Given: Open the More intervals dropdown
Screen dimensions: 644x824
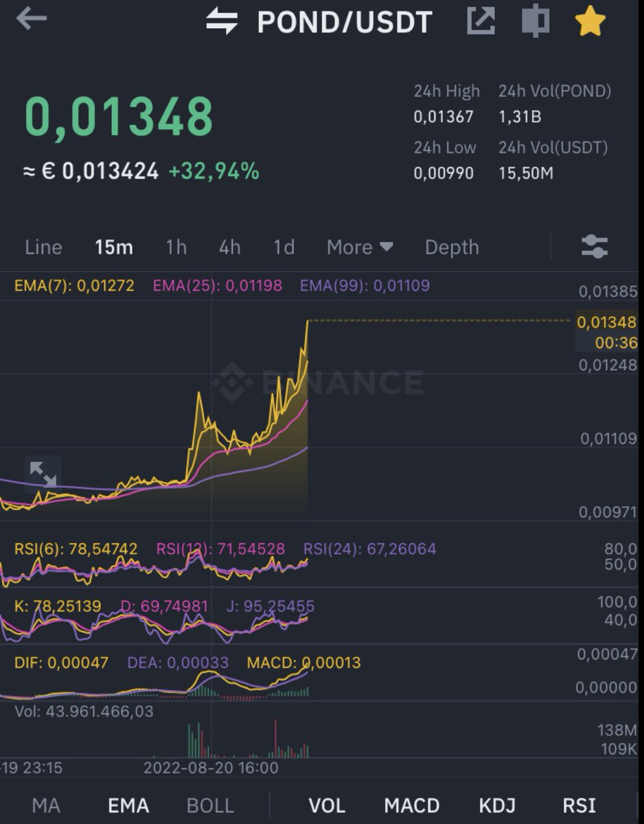Looking at the screenshot, I should point(360,247).
